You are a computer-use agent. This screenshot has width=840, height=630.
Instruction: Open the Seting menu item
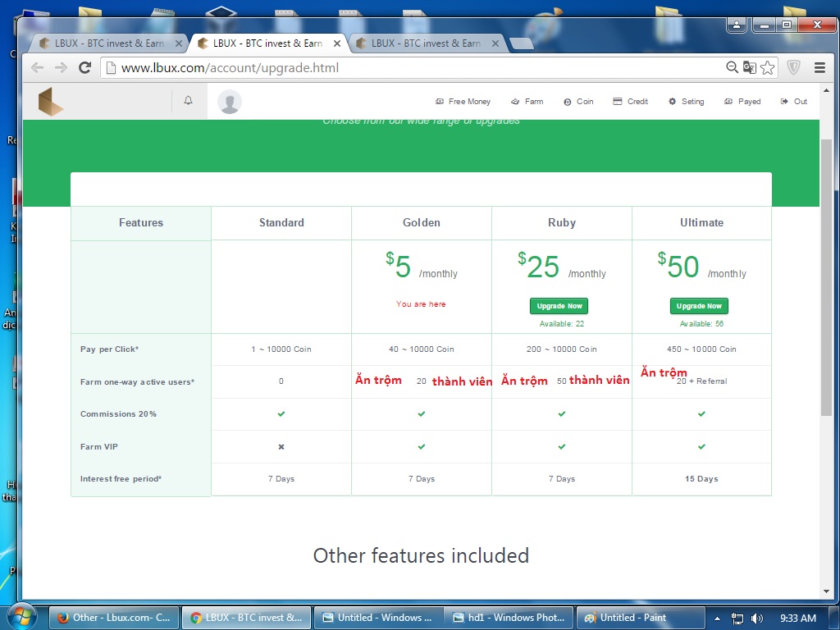point(687,101)
